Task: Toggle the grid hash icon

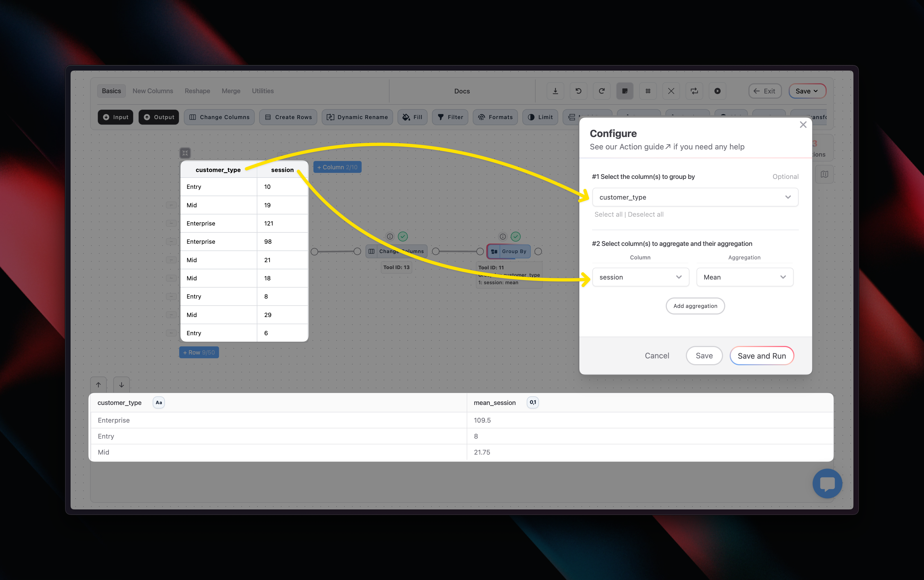Action: [648, 91]
